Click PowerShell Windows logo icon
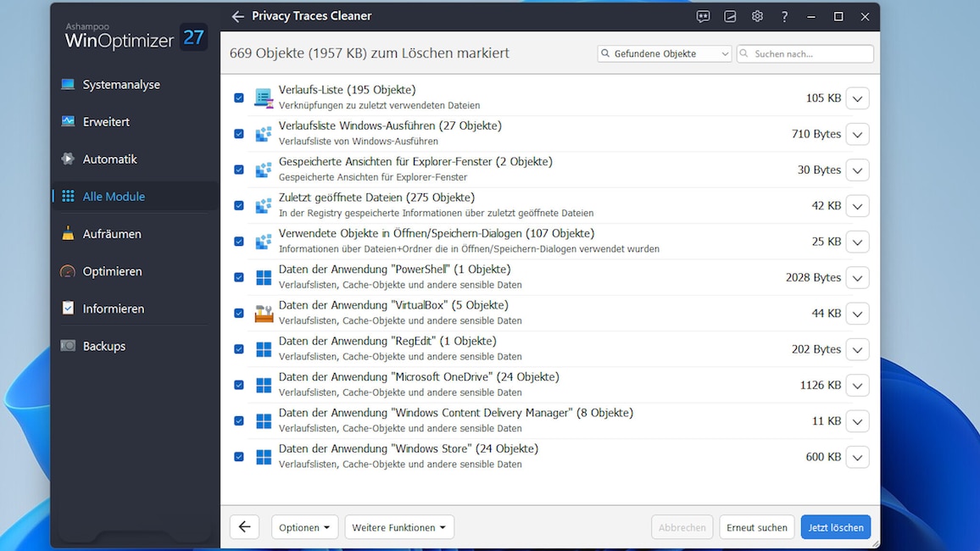Image resolution: width=980 pixels, height=551 pixels. tap(264, 277)
